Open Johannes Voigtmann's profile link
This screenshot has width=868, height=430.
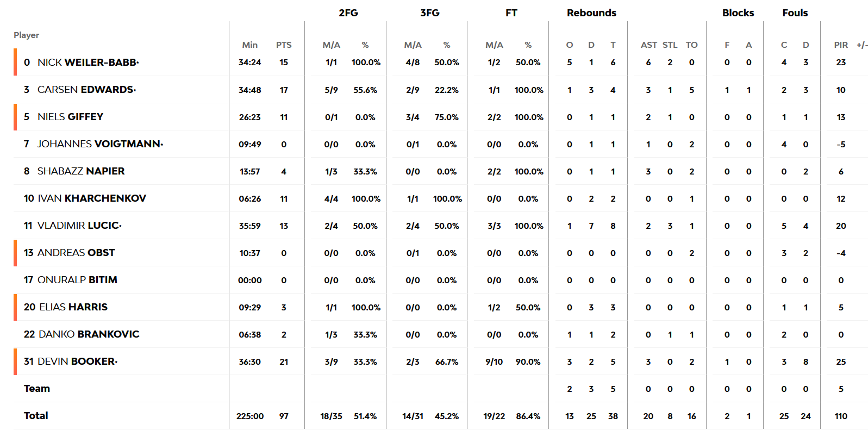pyautogui.click(x=99, y=144)
